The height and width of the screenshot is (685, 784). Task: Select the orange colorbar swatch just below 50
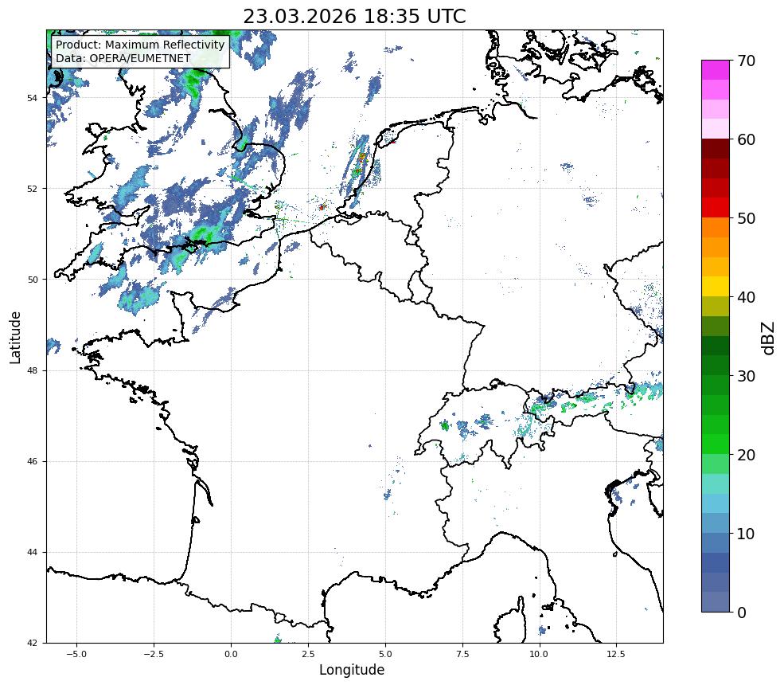tap(716, 228)
